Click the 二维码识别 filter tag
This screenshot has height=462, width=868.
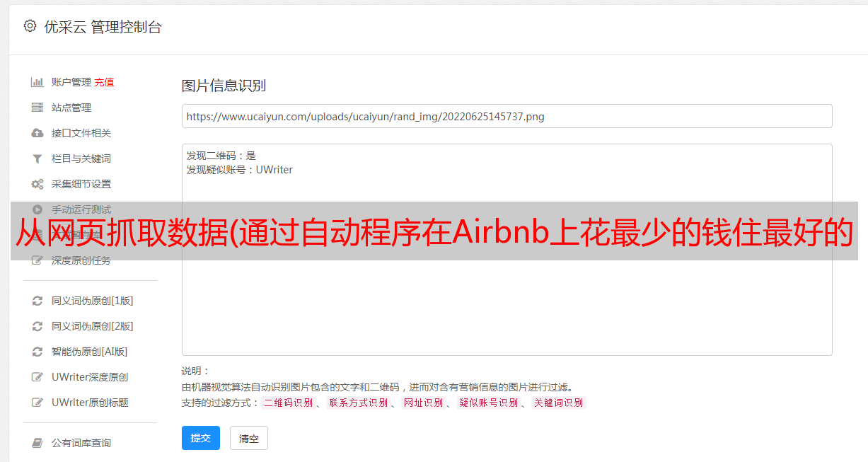pos(288,403)
